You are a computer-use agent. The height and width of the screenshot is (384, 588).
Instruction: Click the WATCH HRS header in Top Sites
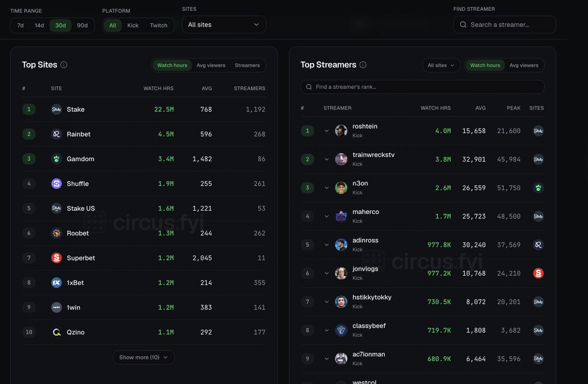[158, 88]
